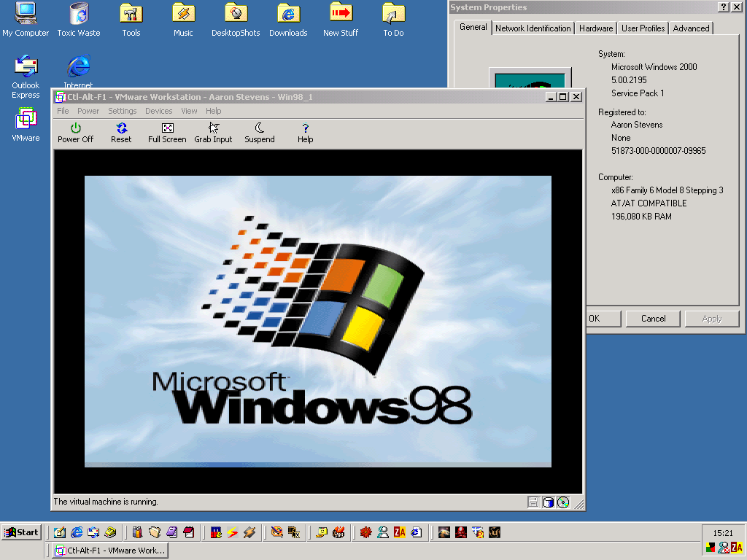Suspend the virtual machine
The image size is (747, 560).
(260, 133)
